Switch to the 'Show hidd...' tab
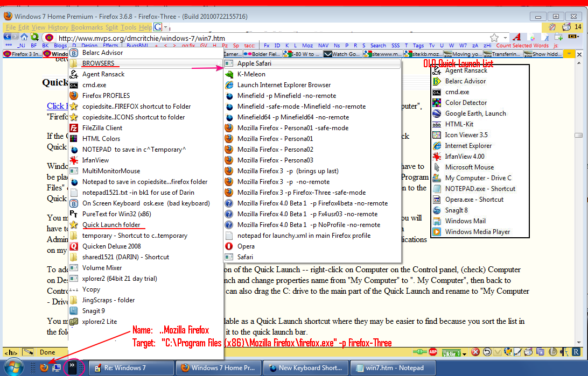The image size is (588, 376). [x=543, y=54]
